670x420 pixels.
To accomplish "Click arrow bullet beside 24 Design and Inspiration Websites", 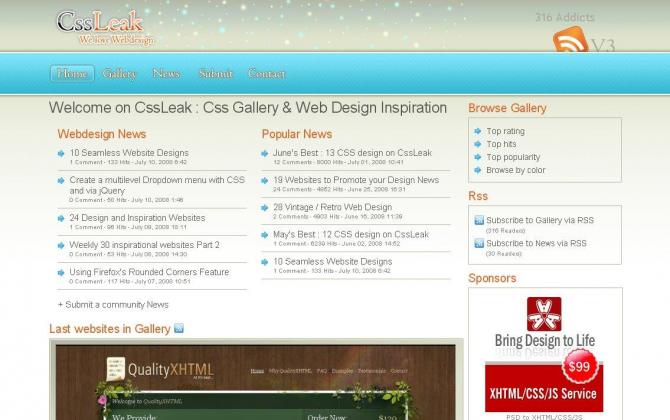I will tap(61, 218).
